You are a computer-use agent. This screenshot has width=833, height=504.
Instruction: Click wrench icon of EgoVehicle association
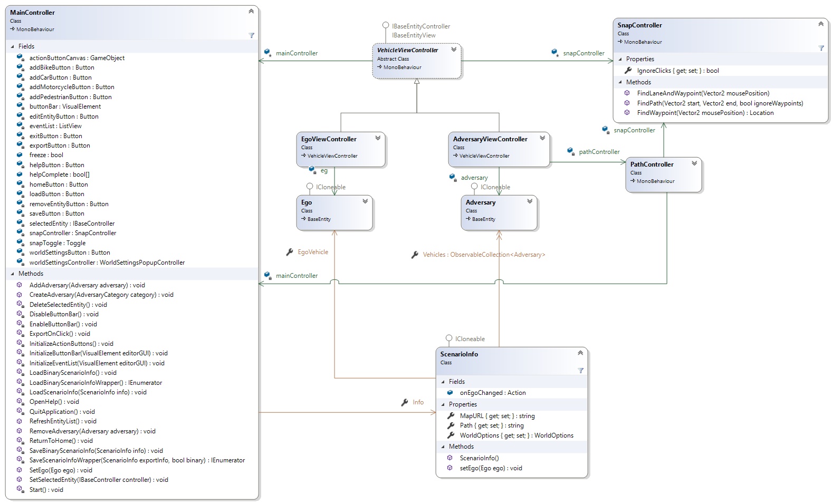coord(290,252)
